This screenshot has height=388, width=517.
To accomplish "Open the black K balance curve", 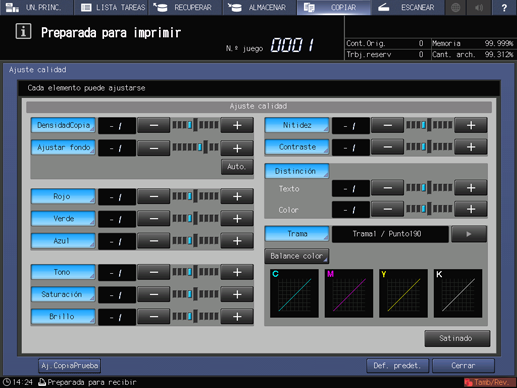I will pyautogui.click(x=458, y=293).
